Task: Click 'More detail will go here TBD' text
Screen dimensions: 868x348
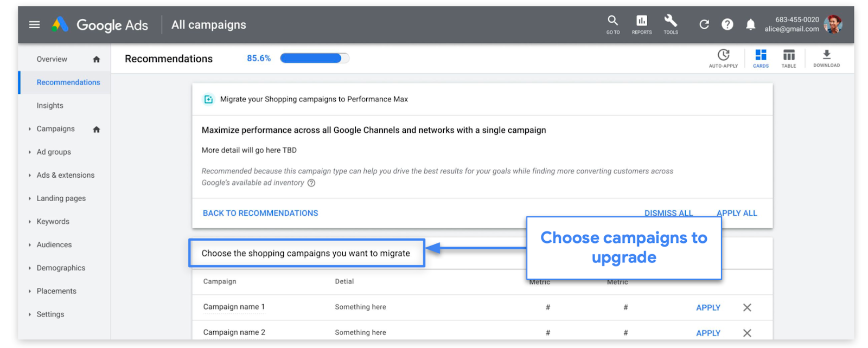Action: [249, 151]
